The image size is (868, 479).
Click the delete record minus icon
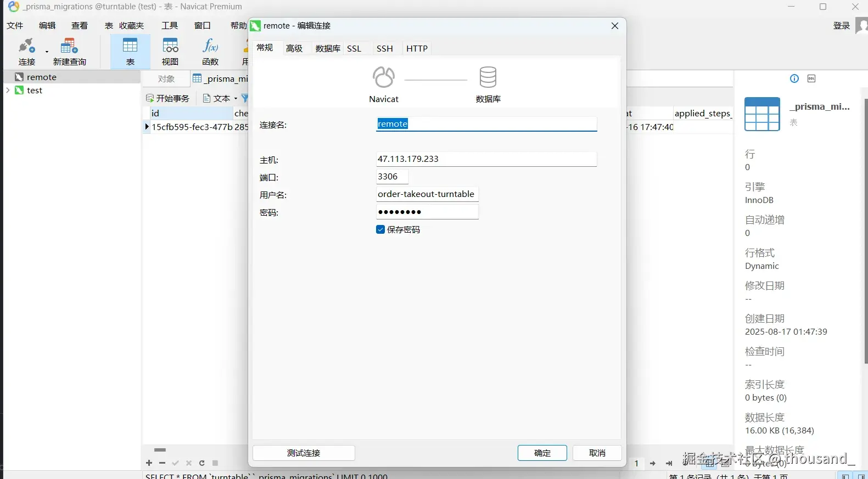[x=162, y=463]
